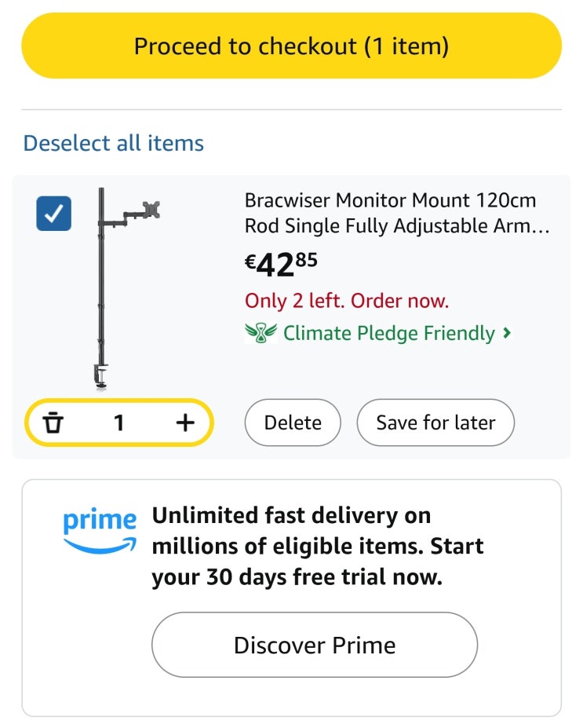Click the Climate Pledge Friendly leaf icon
This screenshot has height=728, width=583.
click(261, 332)
